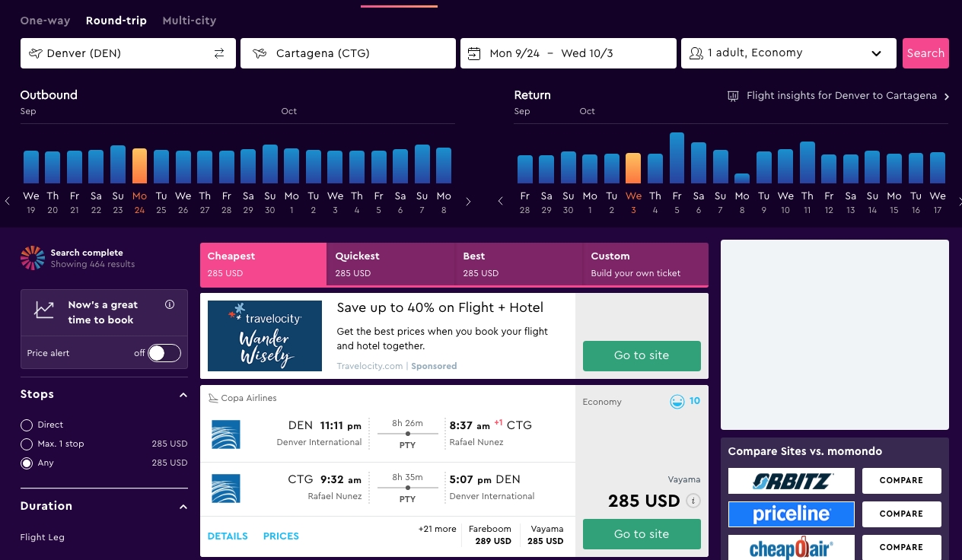Screen dimensions: 962x560
Task: Switch to the Quickest results tab
Action: (x=390, y=264)
